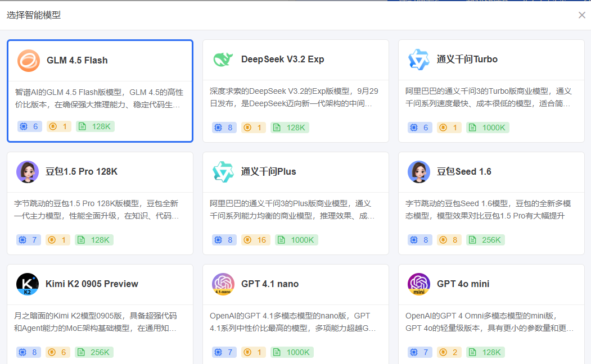Click the DeepSeek V3.2 Exp whale logo
Viewport: 591px width, 364px height.
[x=223, y=59]
